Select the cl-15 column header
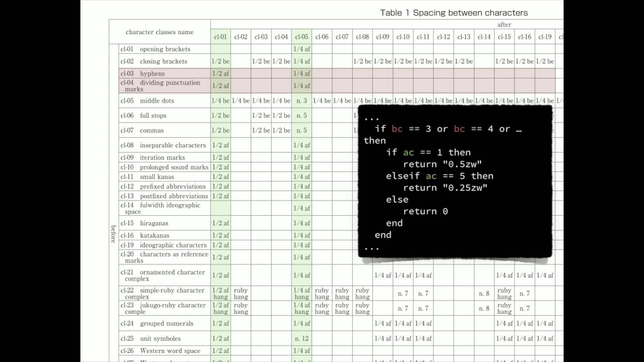This screenshot has height=362, width=644. click(504, 37)
